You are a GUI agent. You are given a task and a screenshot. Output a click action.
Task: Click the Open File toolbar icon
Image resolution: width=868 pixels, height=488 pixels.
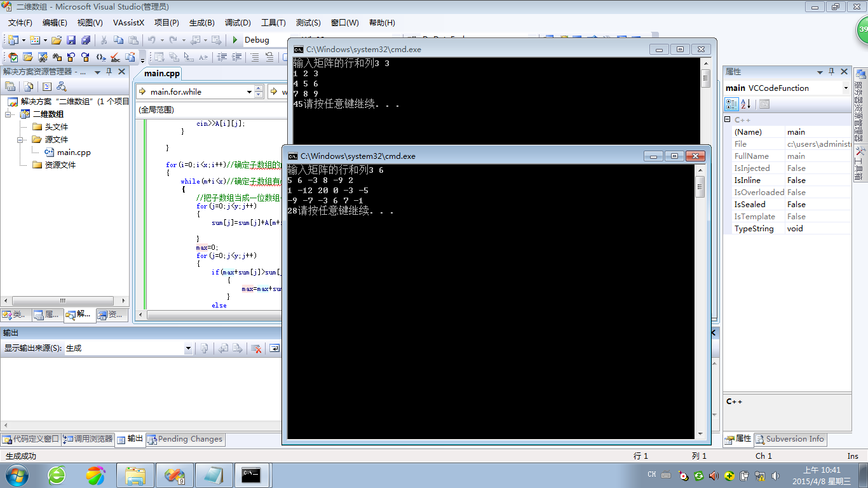[57, 40]
